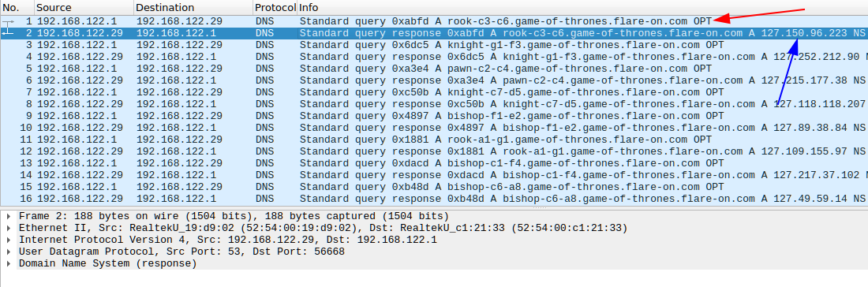This screenshot has height=287, width=868.
Task: Sort by Info column header
Action: (x=582, y=8)
